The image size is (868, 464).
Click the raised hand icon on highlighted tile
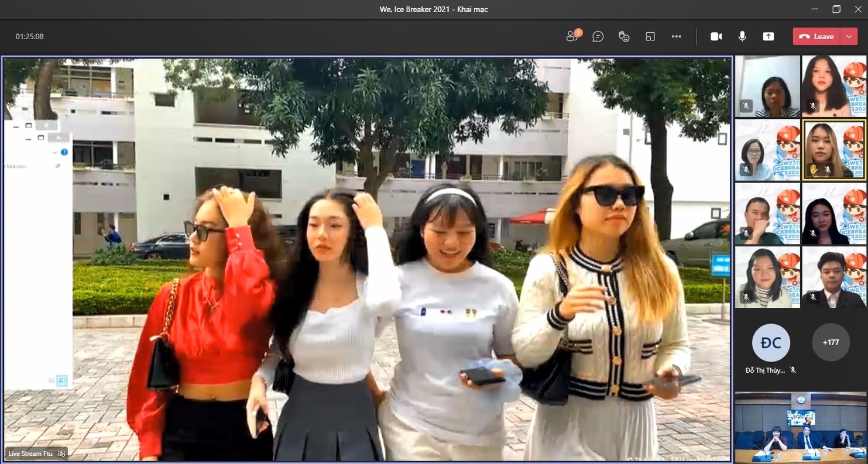pos(814,170)
